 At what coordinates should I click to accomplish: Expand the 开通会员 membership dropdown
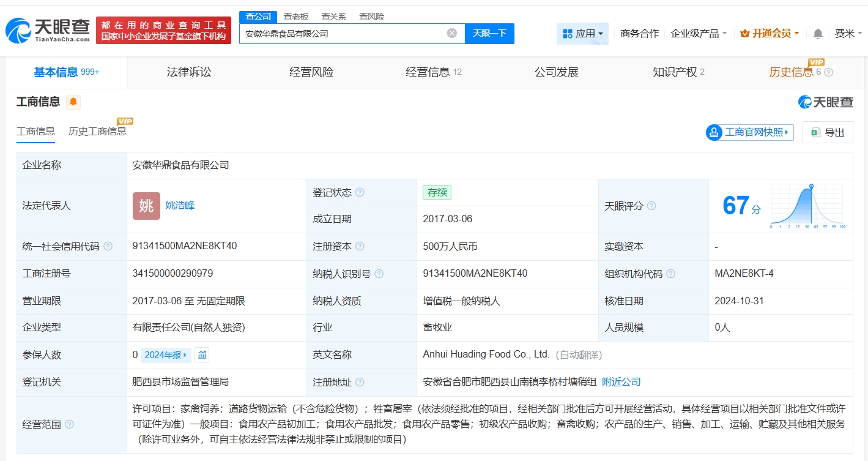[770, 34]
